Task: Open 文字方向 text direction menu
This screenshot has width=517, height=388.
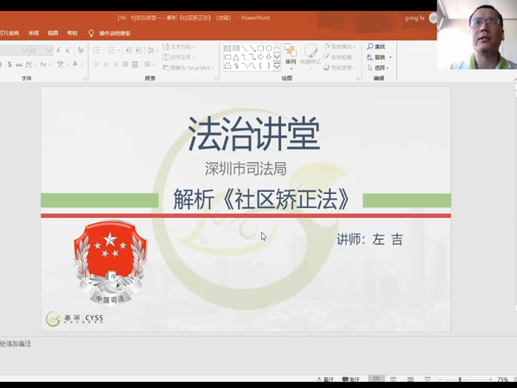Action: (179, 47)
